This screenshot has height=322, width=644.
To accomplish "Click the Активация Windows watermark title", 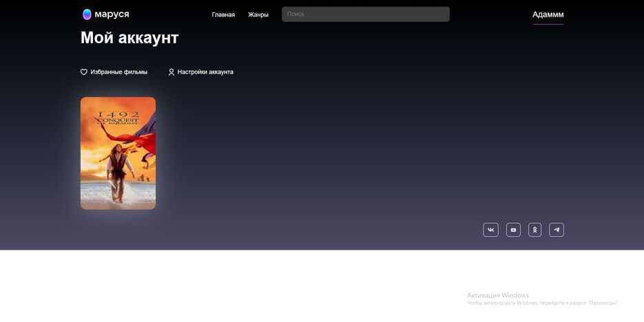I will pos(498,295).
